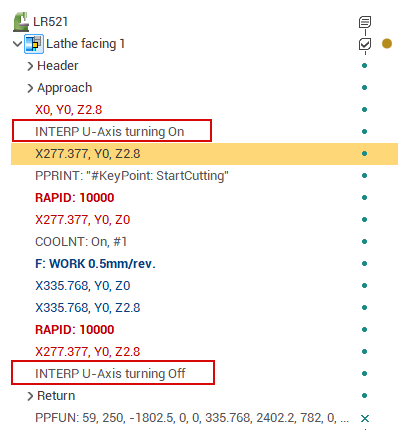Click the list icon in the LR521 row

365,22
